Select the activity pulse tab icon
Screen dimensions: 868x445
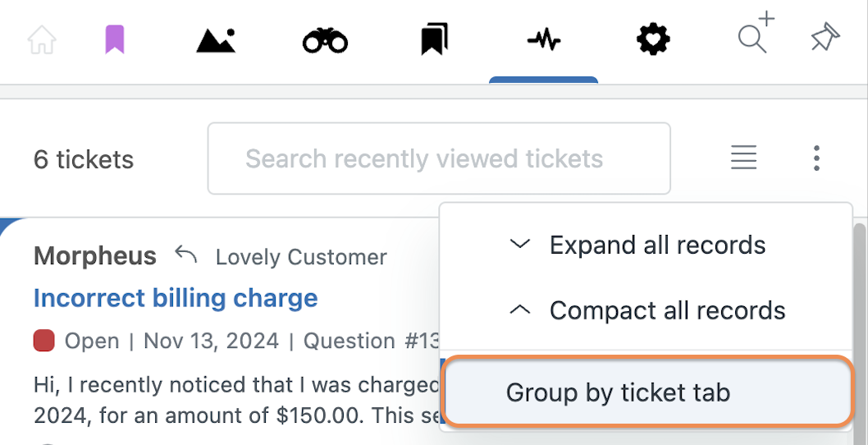pyautogui.click(x=544, y=40)
